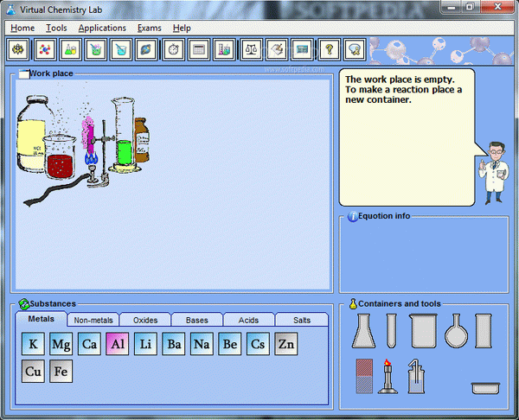Switch to the Non-metals tab
Screen dimensions: 519x420
tap(93, 320)
